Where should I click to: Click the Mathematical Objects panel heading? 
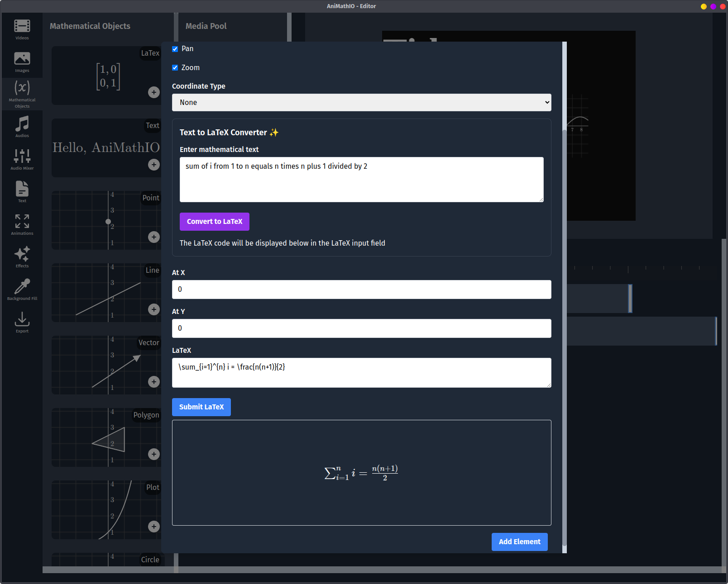[90, 26]
